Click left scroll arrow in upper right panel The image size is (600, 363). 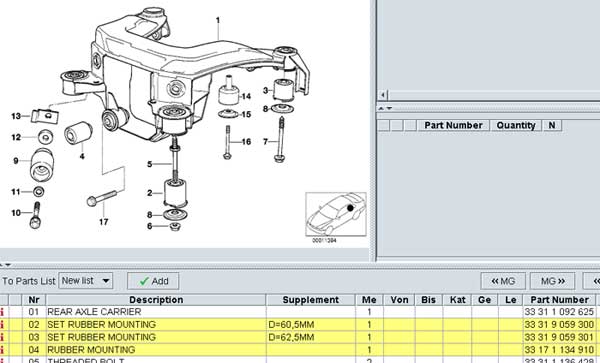coord(383,94)
